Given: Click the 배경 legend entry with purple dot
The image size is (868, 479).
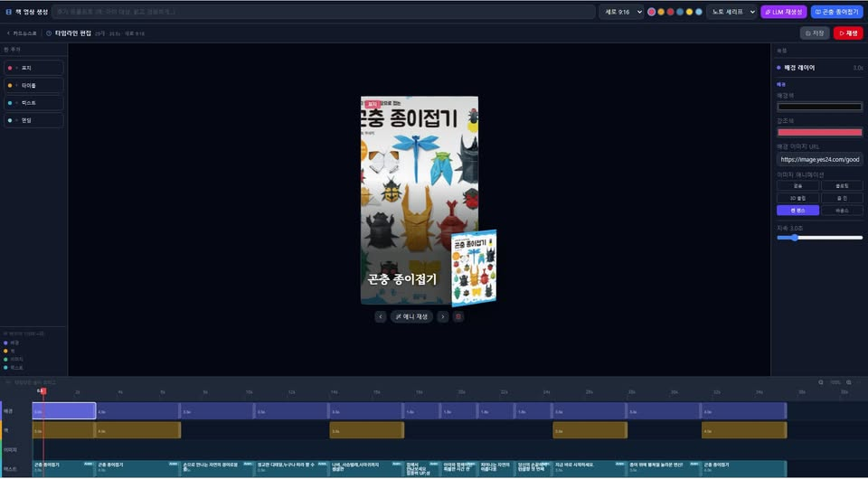Looking at the screenshot, I should tap(11, 343).
